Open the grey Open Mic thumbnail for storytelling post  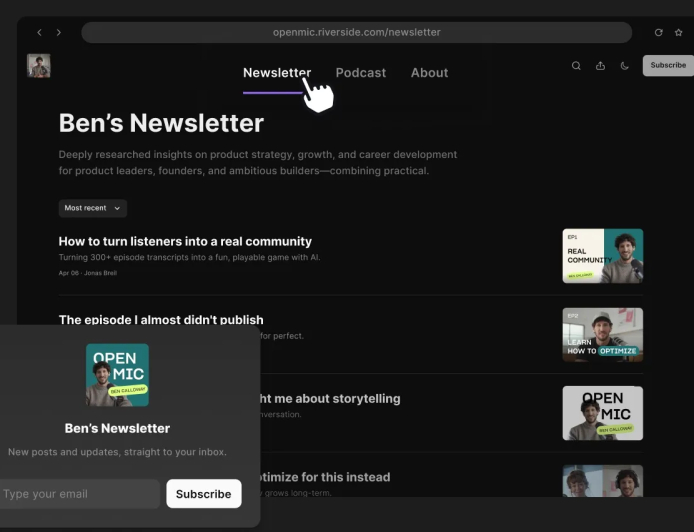pyautogui.click(x=602, y=413)
